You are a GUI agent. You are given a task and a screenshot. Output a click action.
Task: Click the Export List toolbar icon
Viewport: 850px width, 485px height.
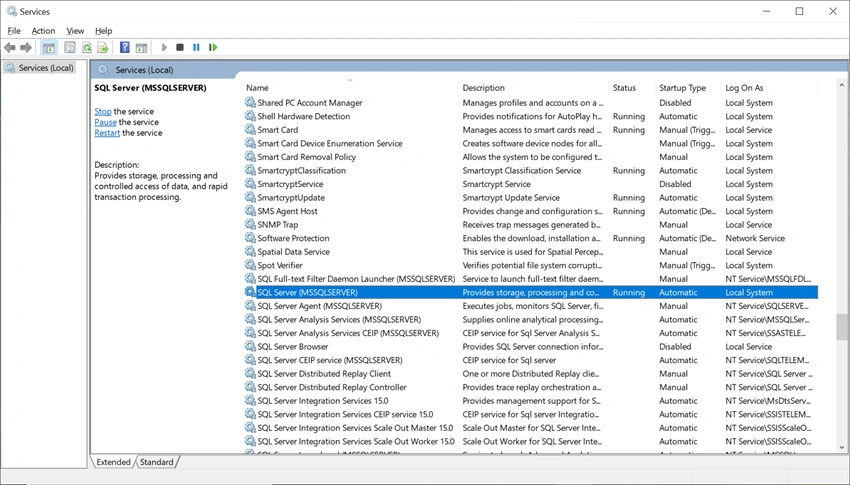click(x=102, y=48)
